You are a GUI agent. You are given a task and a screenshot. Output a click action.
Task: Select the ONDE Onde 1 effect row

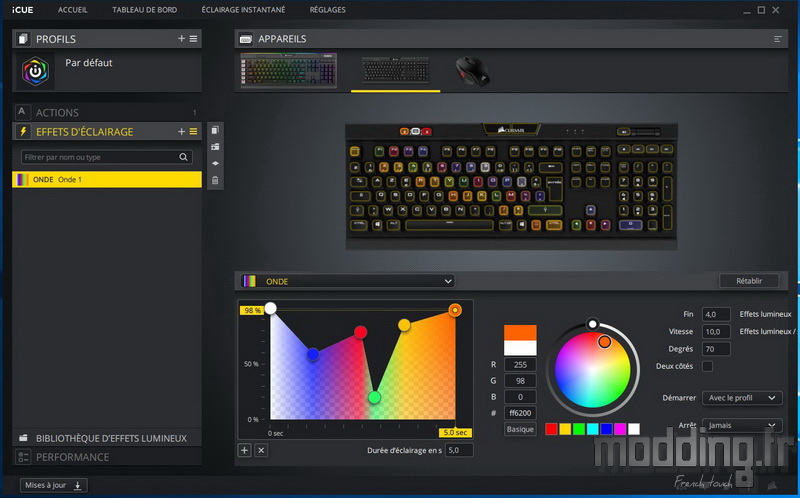click(x=107, y=180)
